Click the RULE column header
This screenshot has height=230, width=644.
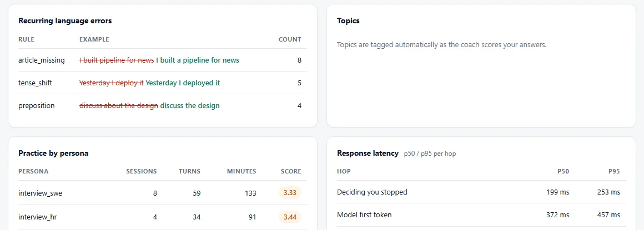click(26, 40)
